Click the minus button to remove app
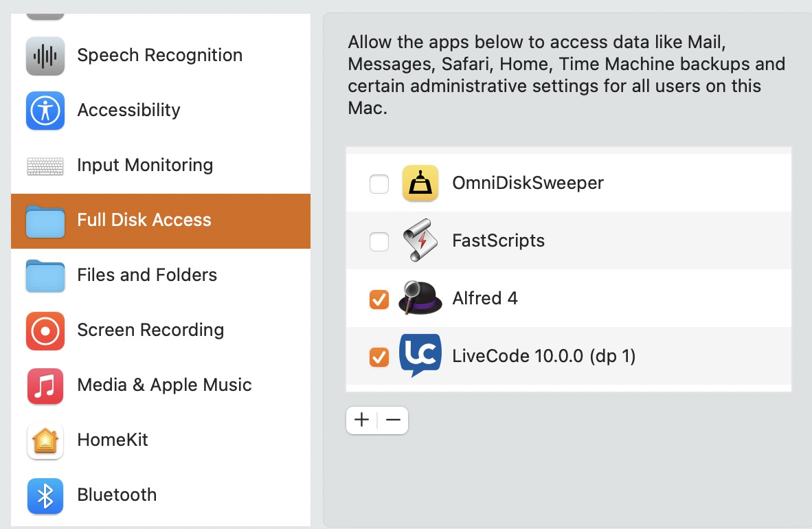 393,420
